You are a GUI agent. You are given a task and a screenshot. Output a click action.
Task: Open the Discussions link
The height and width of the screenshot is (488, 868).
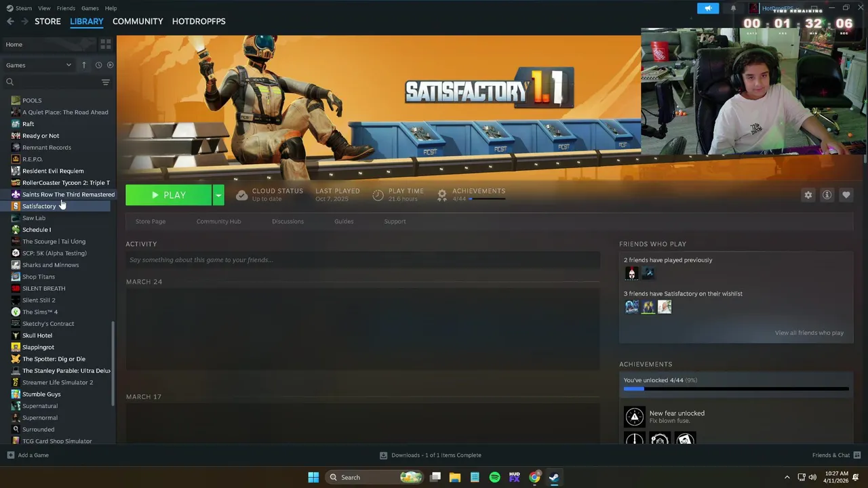(x=288, y=222)
